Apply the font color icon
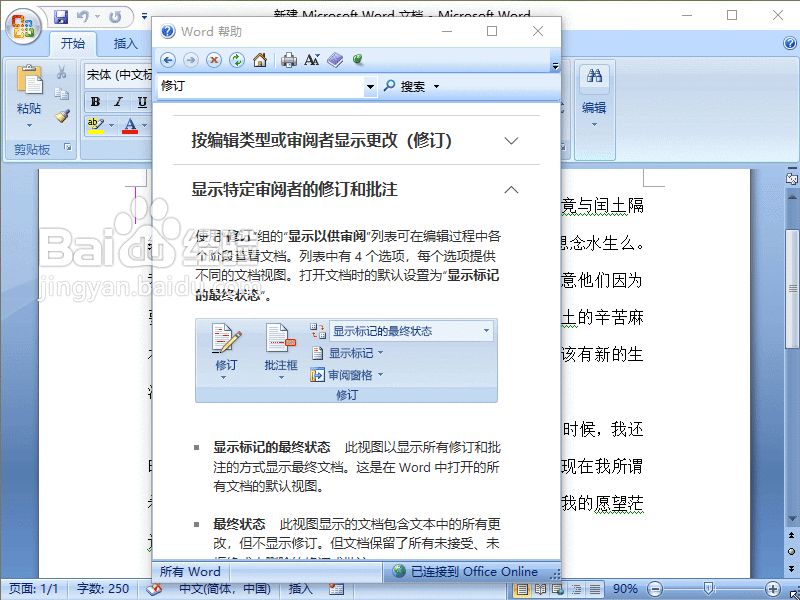The image size is (800, 600). pyautogui.click(x=131, y=124)
